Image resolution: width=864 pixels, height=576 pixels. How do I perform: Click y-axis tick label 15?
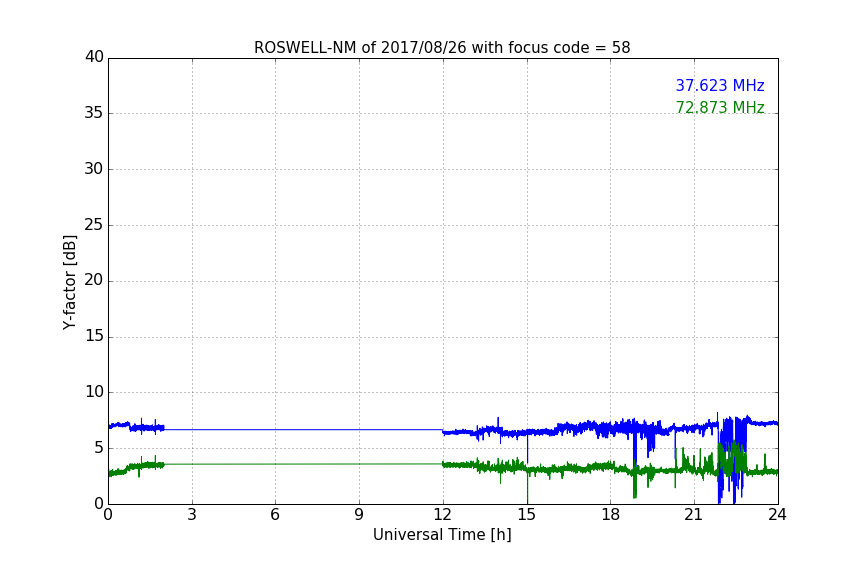click(x=94, y=336)
